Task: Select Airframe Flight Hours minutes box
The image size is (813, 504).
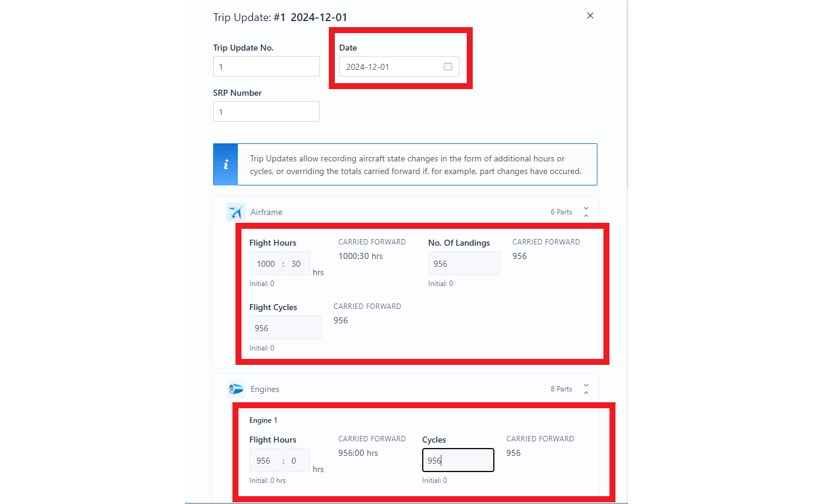Action: [297, 264]
